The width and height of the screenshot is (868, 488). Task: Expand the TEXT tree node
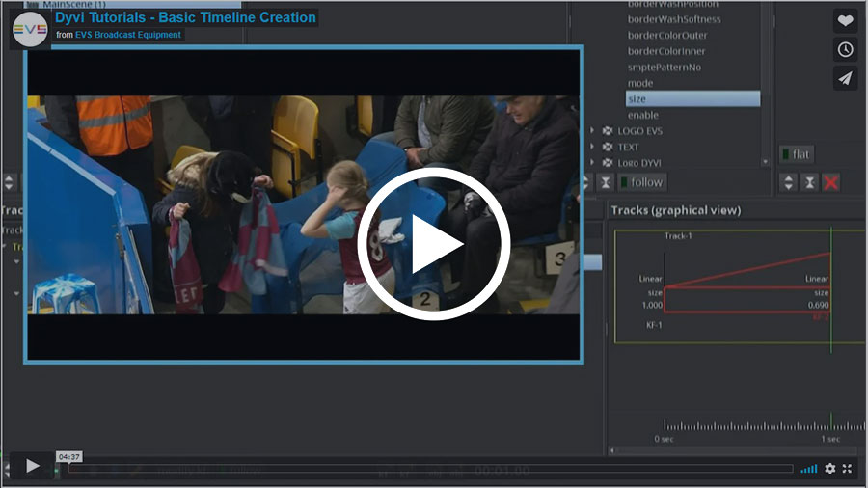[592, 147]
